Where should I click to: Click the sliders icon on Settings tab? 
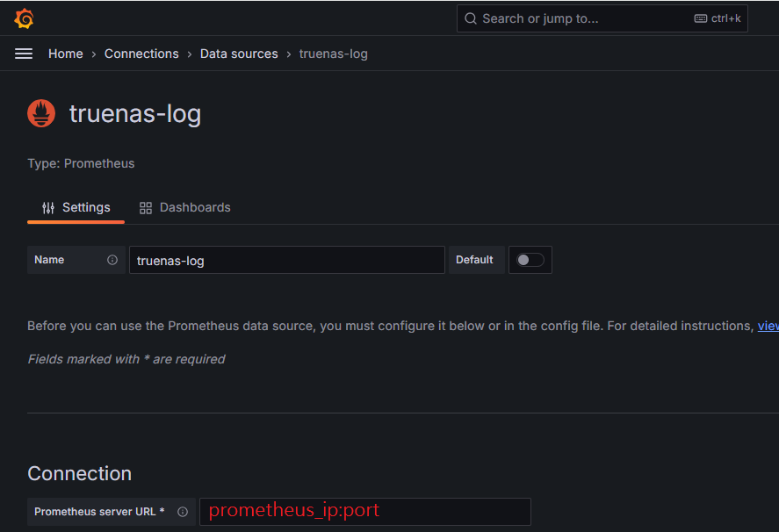click(x=47, y=207)
